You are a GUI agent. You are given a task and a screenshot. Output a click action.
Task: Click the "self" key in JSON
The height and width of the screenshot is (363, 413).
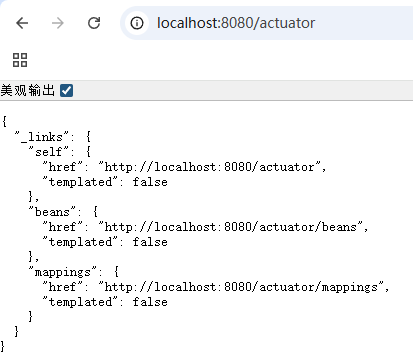[48, 152]
